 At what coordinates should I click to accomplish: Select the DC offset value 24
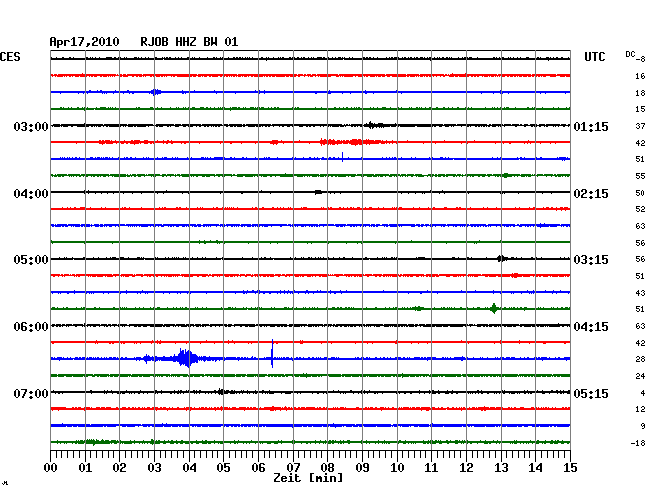[640, 376]
